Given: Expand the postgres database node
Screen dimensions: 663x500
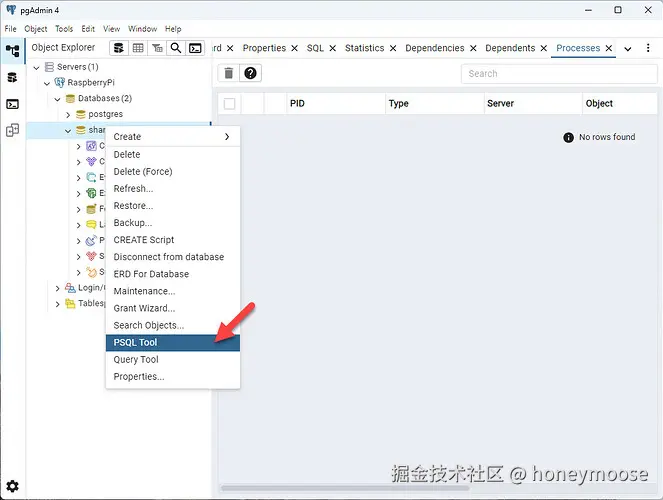Looking at the screenshot, I should pyautogui.click(x=68, y=115).
